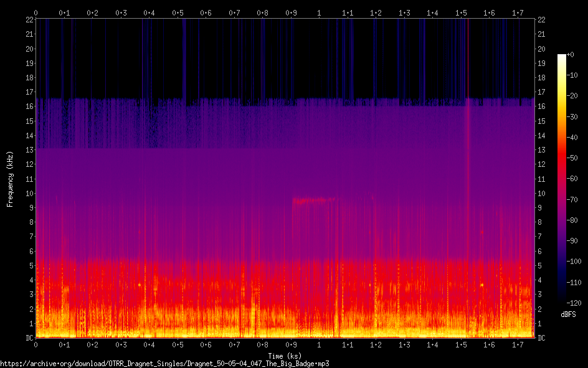The height and width of the screenshot is (368, 588).
Task: Select the 1 tick on bottom time axis
Action: (x=319, y=344)
